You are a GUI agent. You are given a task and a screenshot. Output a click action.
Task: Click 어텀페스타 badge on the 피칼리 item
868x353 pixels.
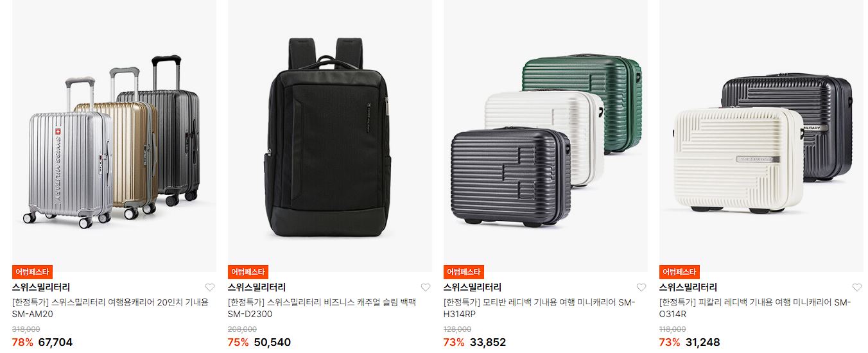pos(679,272)
